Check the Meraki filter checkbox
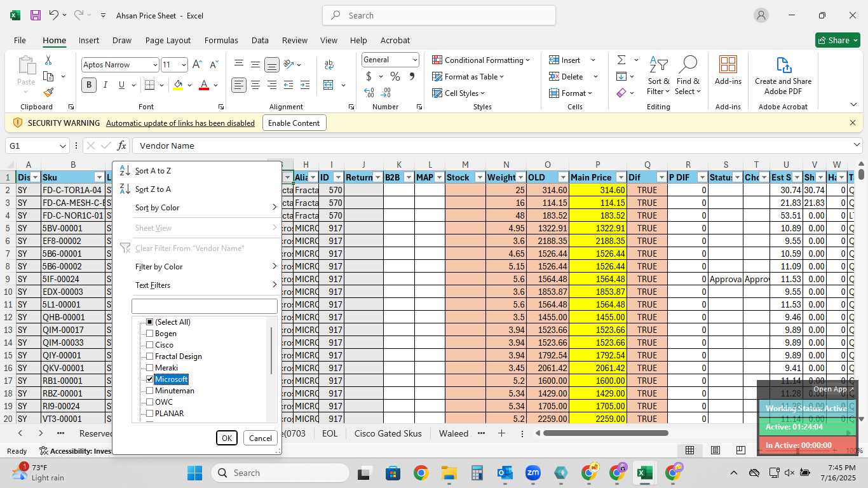Viewport: 868px width, 488px height. [150, 368]
